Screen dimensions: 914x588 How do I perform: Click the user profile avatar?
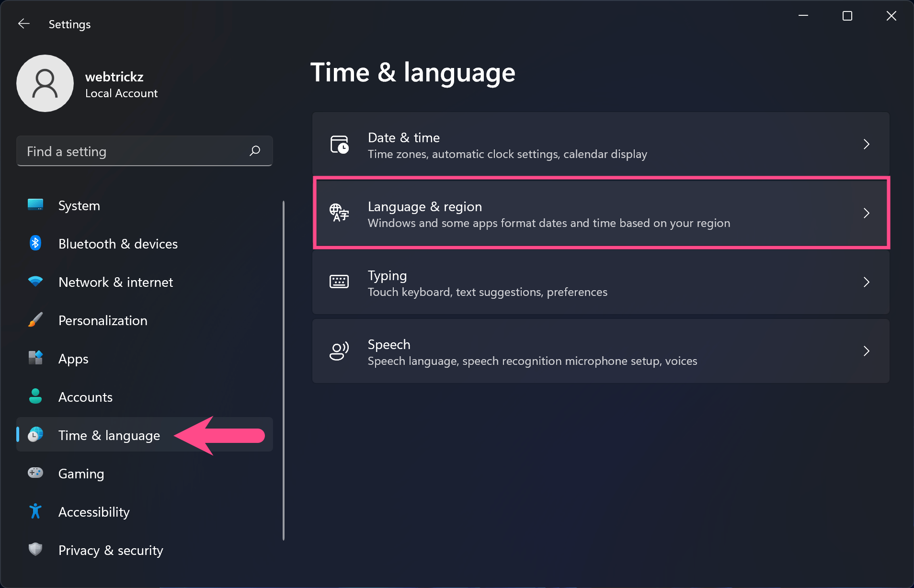[x=45, y=83]
